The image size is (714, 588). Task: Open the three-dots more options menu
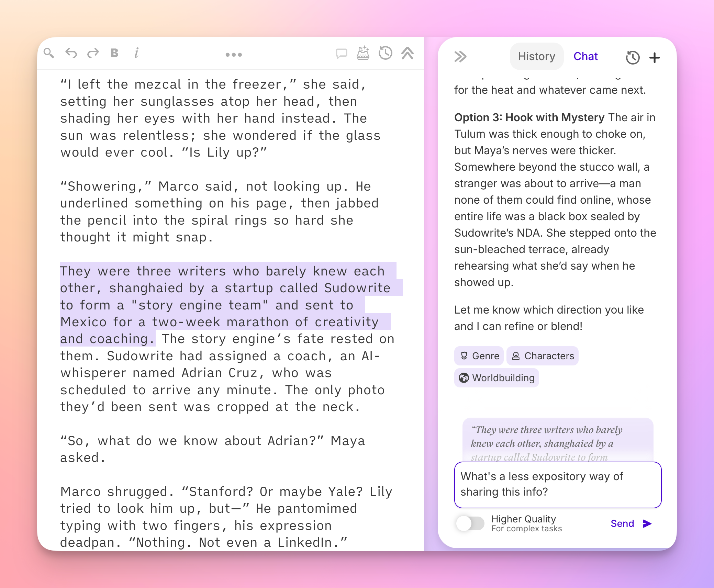[234, 55]
